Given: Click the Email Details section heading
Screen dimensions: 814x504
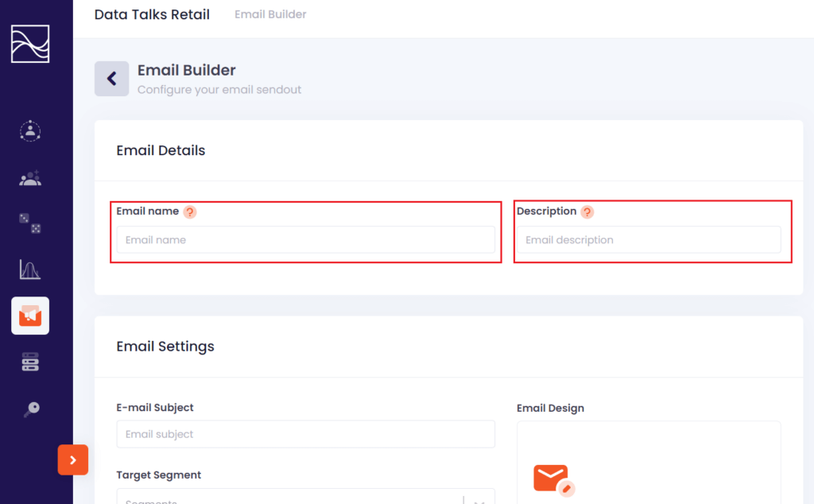Looking at the screenshot, I should coord(161,150).
